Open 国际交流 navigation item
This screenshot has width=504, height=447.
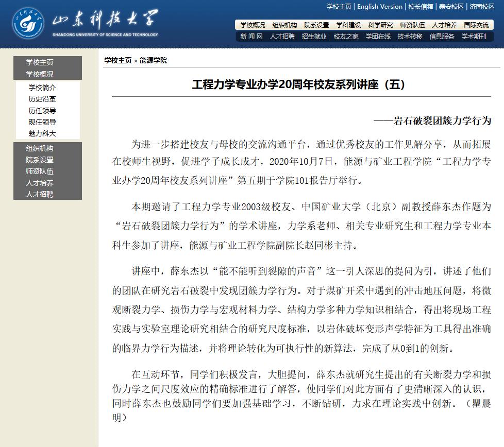click(x=476, y=25)
